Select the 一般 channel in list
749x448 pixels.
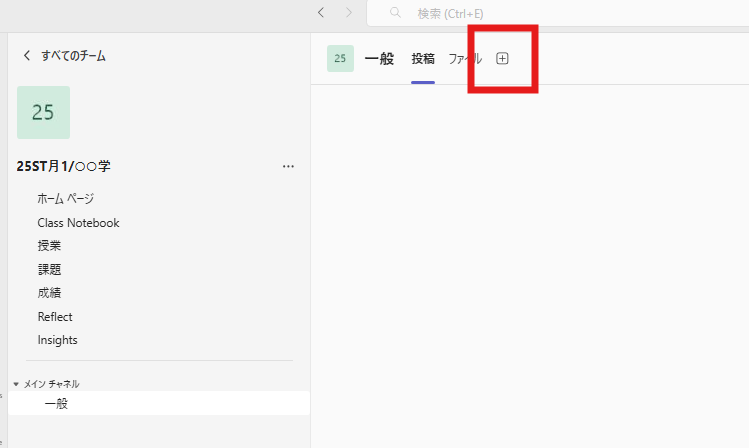(x=159, y=403)
